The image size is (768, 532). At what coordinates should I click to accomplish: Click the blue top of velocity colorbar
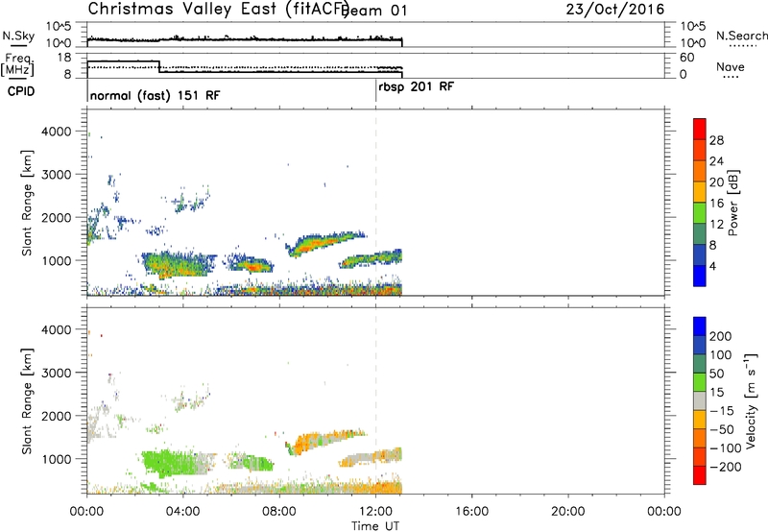(x=700, y=326)
